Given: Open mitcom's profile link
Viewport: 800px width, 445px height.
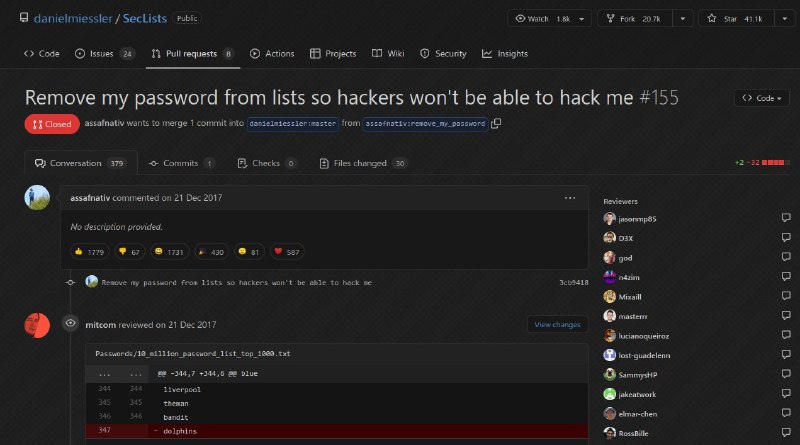Looking at the screenshot, I should [x=101, y=325].
